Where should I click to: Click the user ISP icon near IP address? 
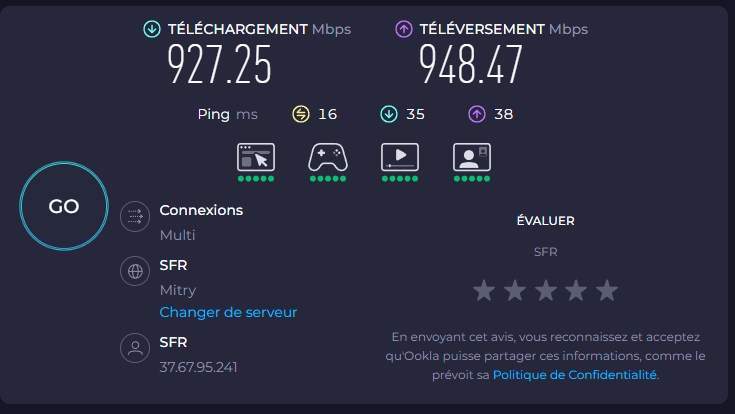point(135,348)
